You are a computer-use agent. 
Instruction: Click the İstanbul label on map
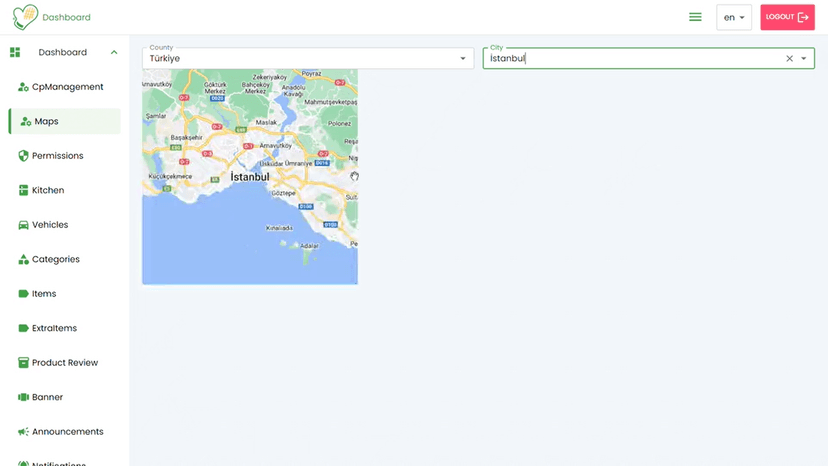tap(250, 177)
